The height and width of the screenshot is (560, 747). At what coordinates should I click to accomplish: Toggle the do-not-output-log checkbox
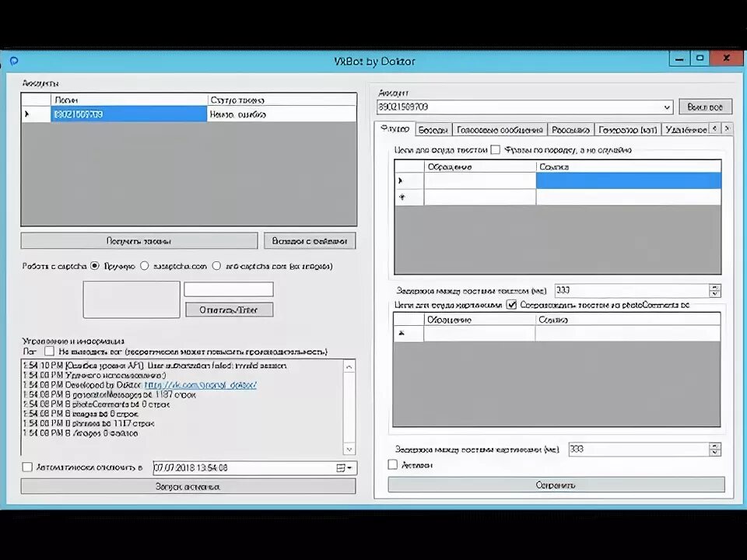(x=49, y=352)
